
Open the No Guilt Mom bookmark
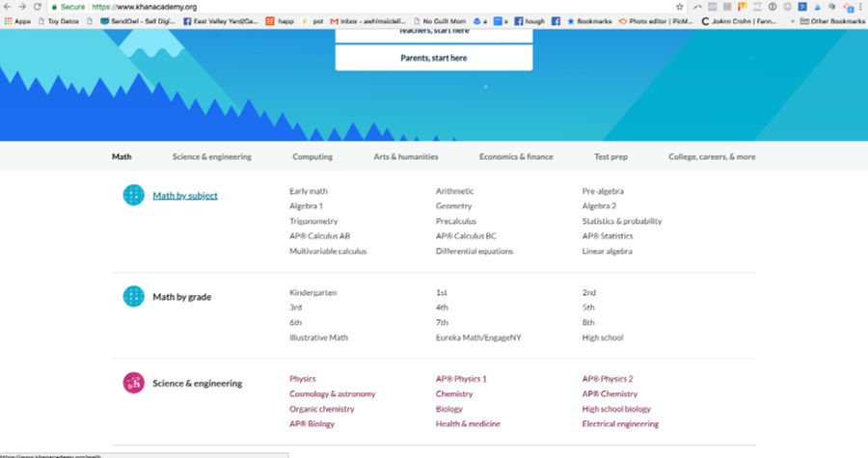pos(440,21)
